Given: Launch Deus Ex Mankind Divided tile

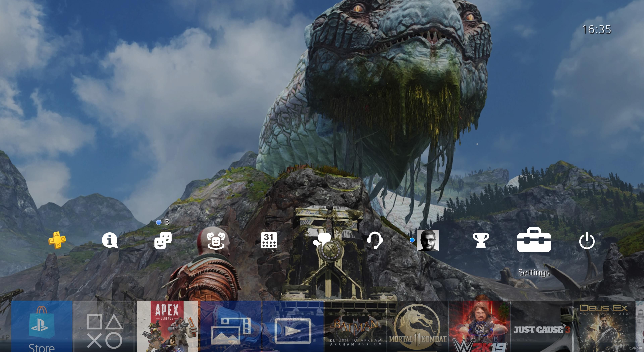Looking at the screenshot, I should (604, 326).
